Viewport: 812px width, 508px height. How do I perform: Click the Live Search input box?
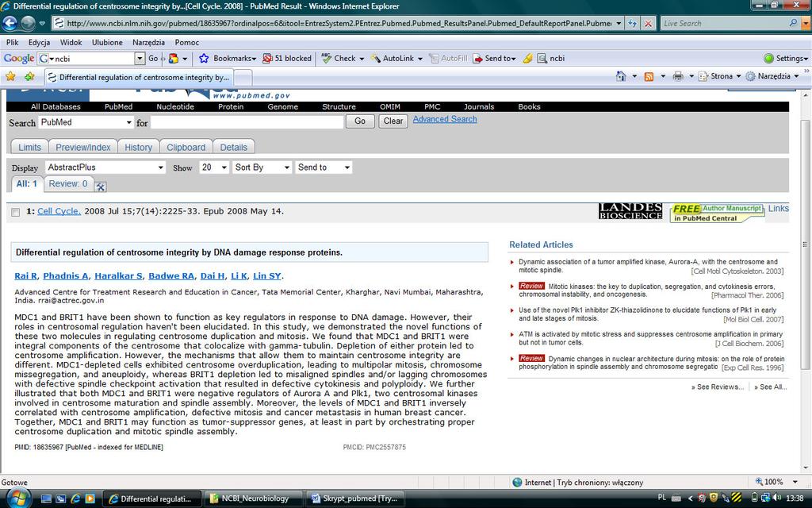tap(724, 23)
